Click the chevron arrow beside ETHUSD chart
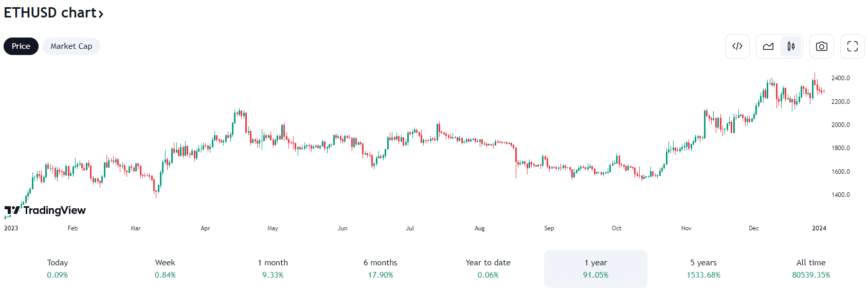 (101, 14)
